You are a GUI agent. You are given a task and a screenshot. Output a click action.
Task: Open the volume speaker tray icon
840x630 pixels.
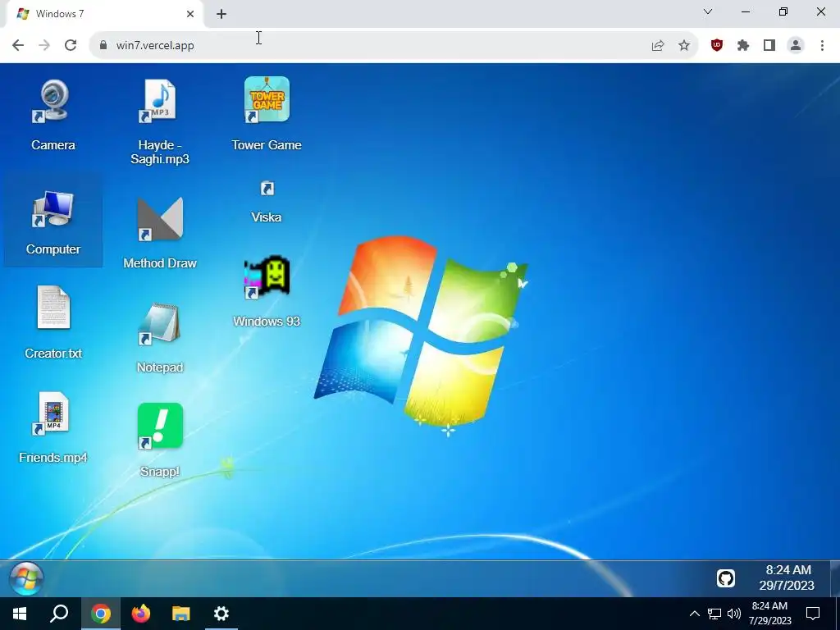[734, 614]
